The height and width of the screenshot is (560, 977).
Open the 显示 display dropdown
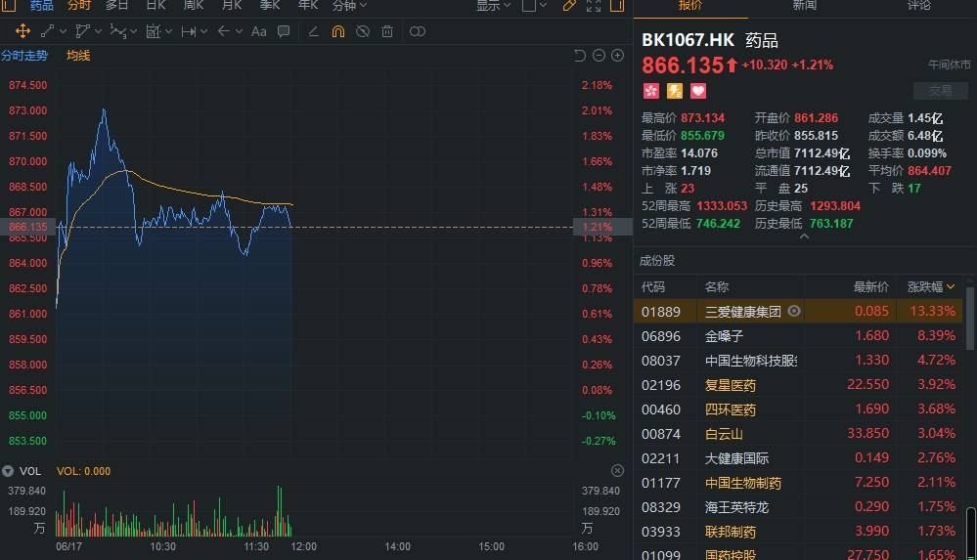(x=493, y=6)
